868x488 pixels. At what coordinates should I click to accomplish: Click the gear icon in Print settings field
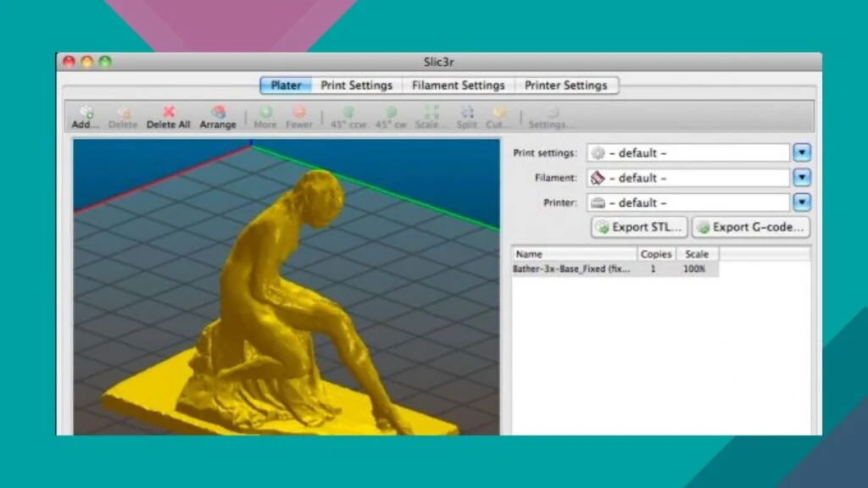pyautogui.click(x=598, y=152)
